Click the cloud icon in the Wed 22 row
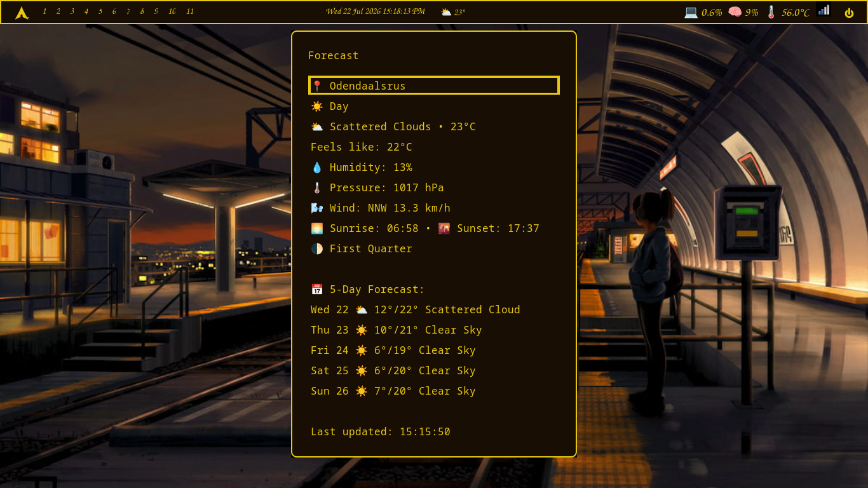 click(362, 309)
